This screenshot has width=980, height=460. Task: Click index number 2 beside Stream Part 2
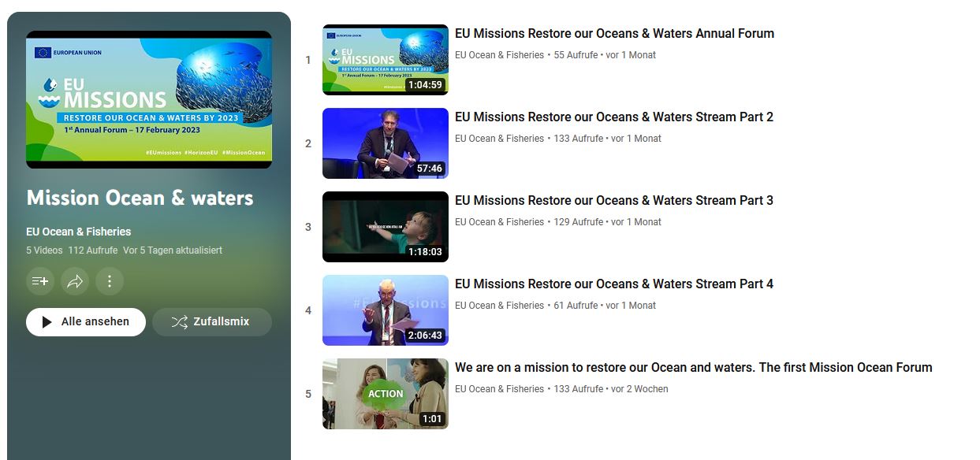[308, 143]
